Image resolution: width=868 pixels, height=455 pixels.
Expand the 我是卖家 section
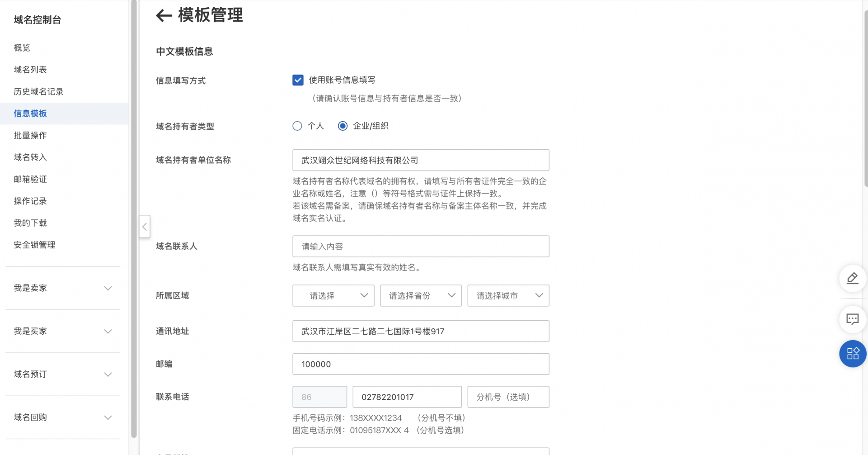[x=63, y=288]
